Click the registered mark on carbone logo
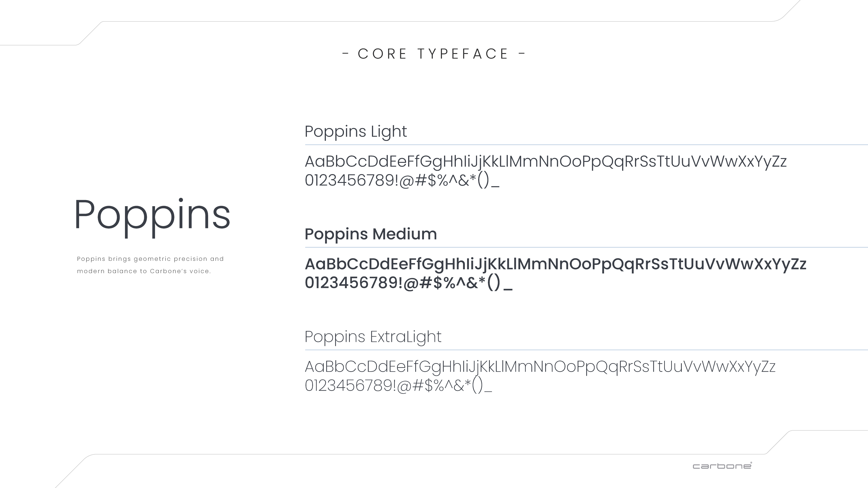 pyautogui.click(x=751, y=463)
